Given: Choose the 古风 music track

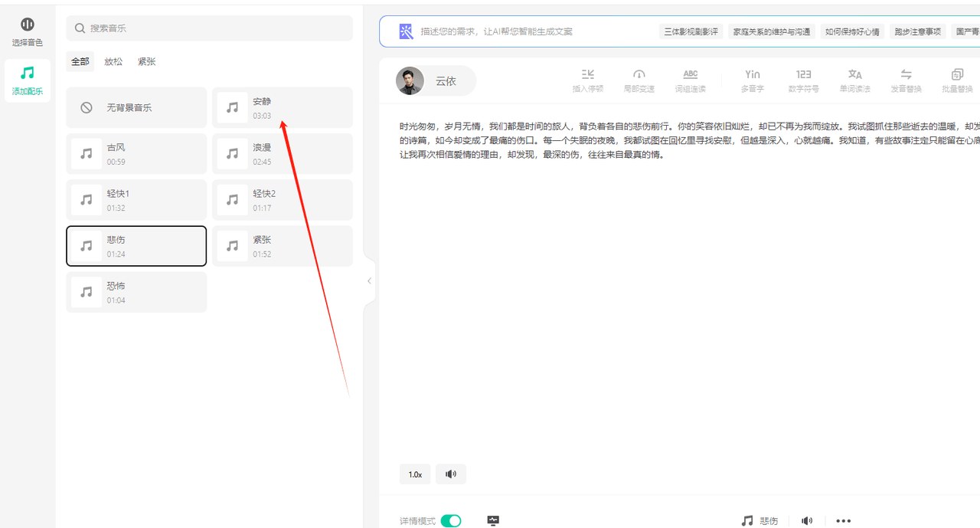Looking at the screenshot, I should pos(136,153).
